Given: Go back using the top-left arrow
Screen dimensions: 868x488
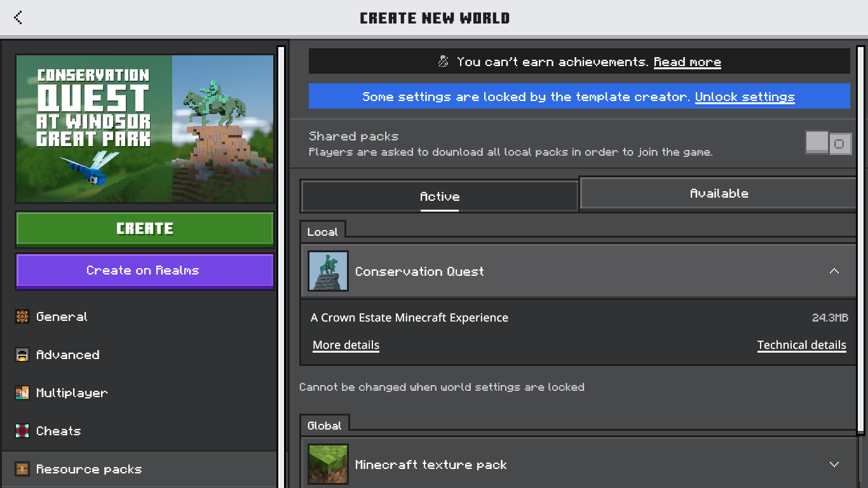Looking at the screenshot, I should coord(18,17).
